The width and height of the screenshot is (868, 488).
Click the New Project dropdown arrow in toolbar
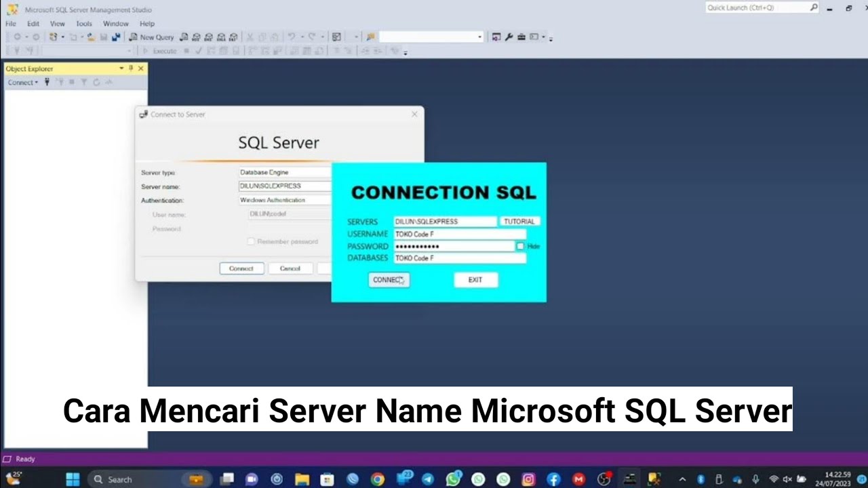pyautogui.click(x=63, y=37)
